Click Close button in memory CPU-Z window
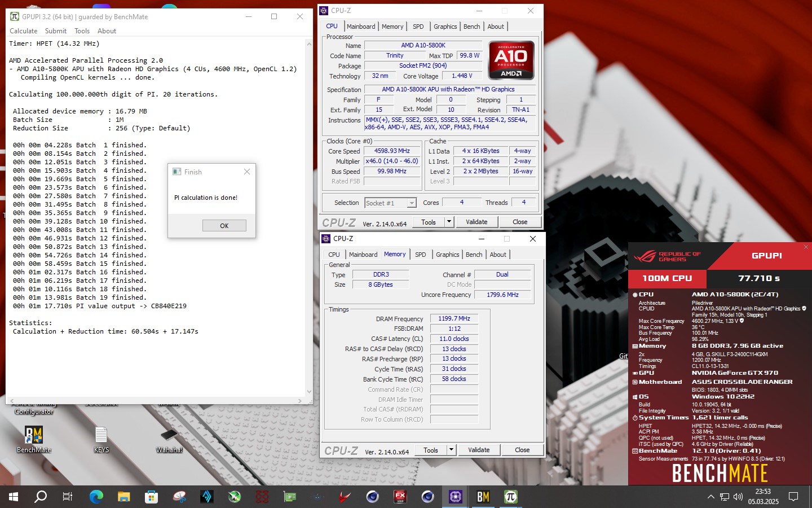Image resolution: width=812 pixels, height=508 pixels. (x=522, y=450)
